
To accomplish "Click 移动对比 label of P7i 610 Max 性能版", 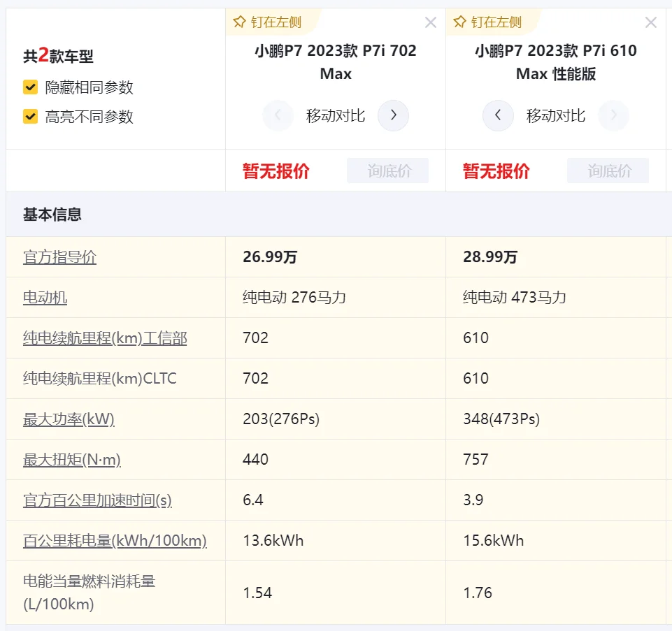I will pyautogui.click(x=556, y=116).
